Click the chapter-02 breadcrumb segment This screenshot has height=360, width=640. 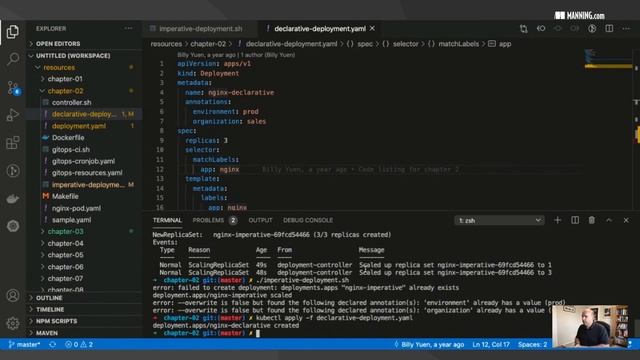208,44
